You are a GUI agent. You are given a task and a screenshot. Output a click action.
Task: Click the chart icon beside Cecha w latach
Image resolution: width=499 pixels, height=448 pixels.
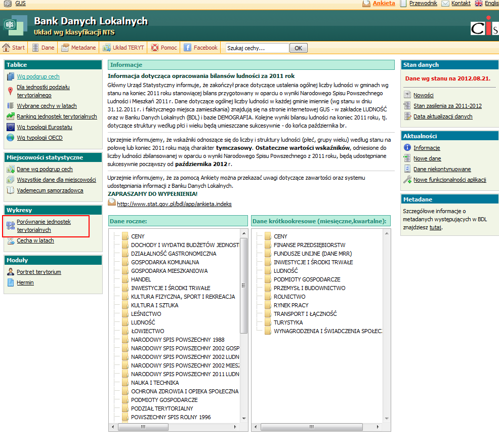11,240
